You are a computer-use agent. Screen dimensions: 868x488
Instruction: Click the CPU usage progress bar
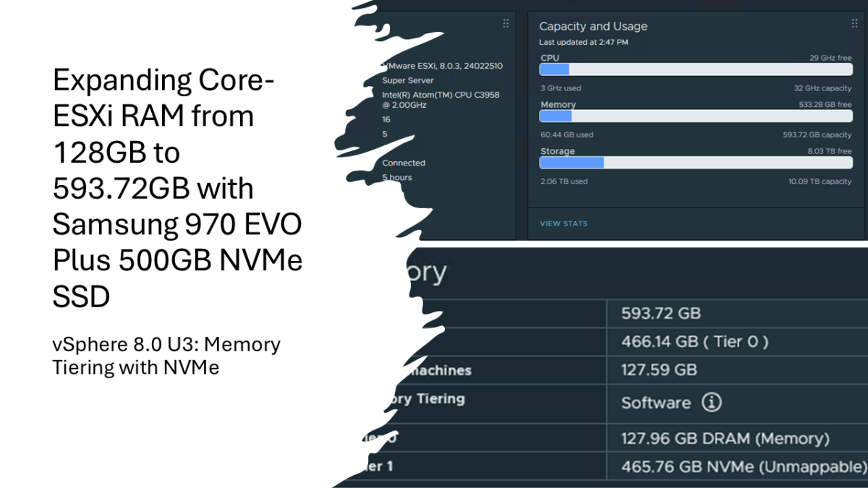point(696,69)
